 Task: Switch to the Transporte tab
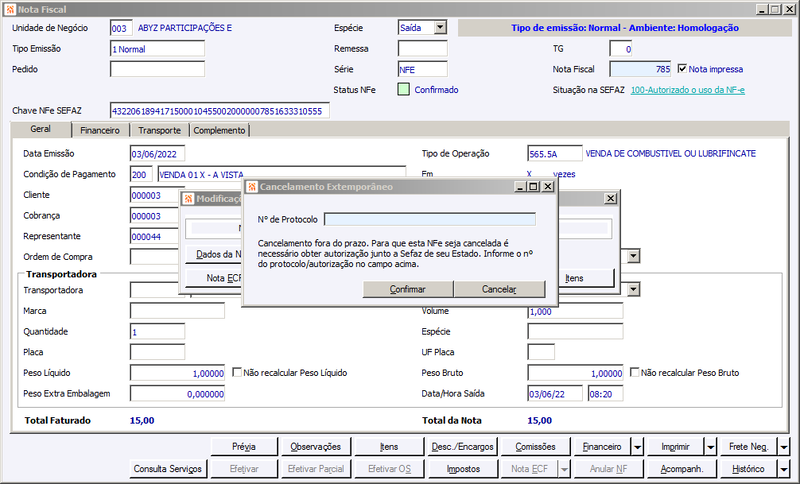pyautogui.click(x=159, y=131)
